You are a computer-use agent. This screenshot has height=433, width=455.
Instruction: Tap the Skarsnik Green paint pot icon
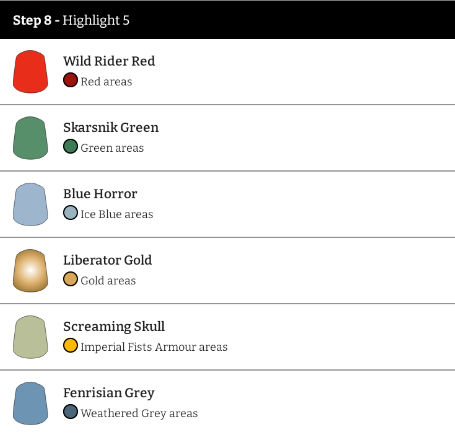(30, 138)
